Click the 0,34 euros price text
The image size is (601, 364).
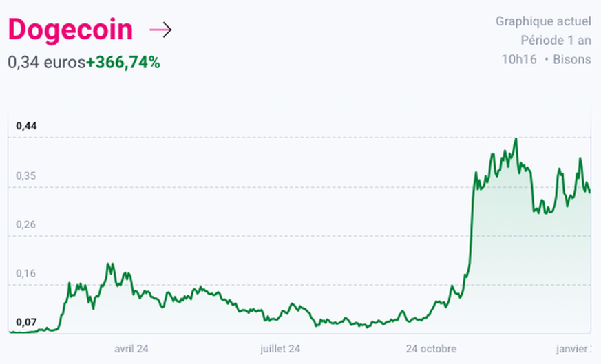pos(46,63)
